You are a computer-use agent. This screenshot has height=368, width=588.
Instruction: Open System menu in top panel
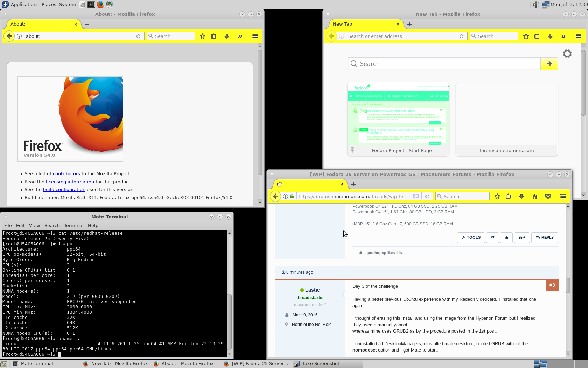(x=68, y=4)
